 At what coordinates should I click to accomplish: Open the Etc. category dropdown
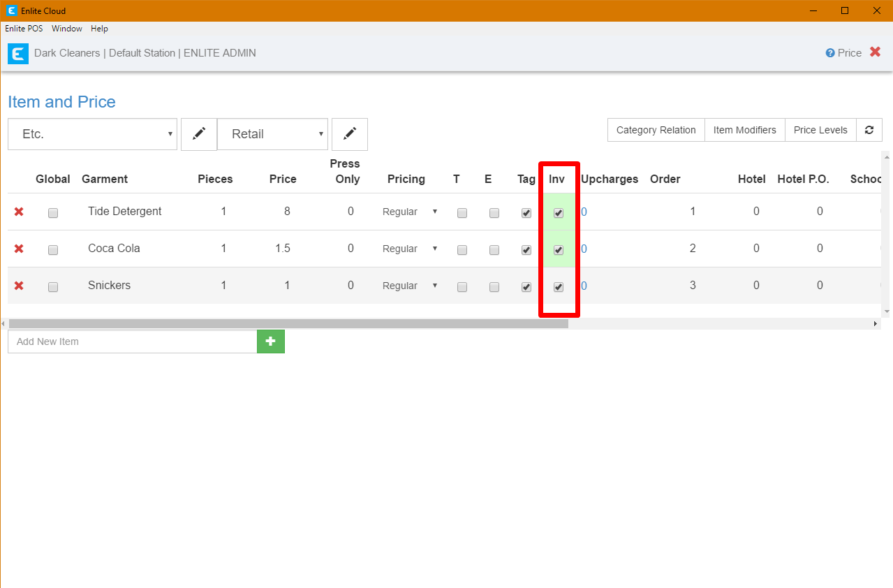pos(92,134)
